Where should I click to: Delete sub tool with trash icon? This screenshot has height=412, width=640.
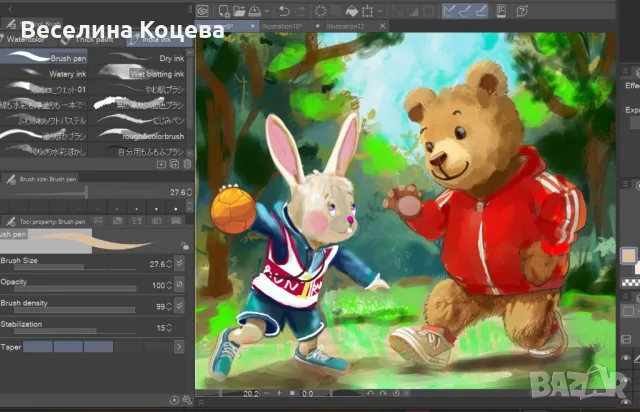pos(187,163)
